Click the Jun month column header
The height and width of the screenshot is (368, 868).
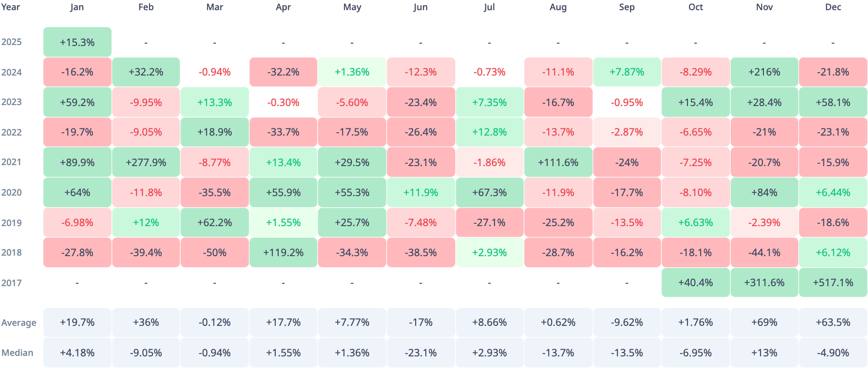point(420,7)
